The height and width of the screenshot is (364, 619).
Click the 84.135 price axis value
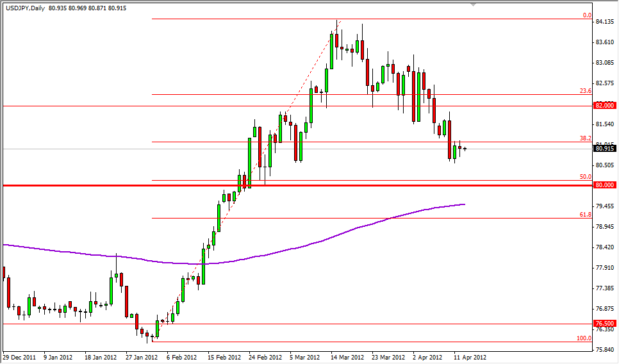(x=606, y=22)
